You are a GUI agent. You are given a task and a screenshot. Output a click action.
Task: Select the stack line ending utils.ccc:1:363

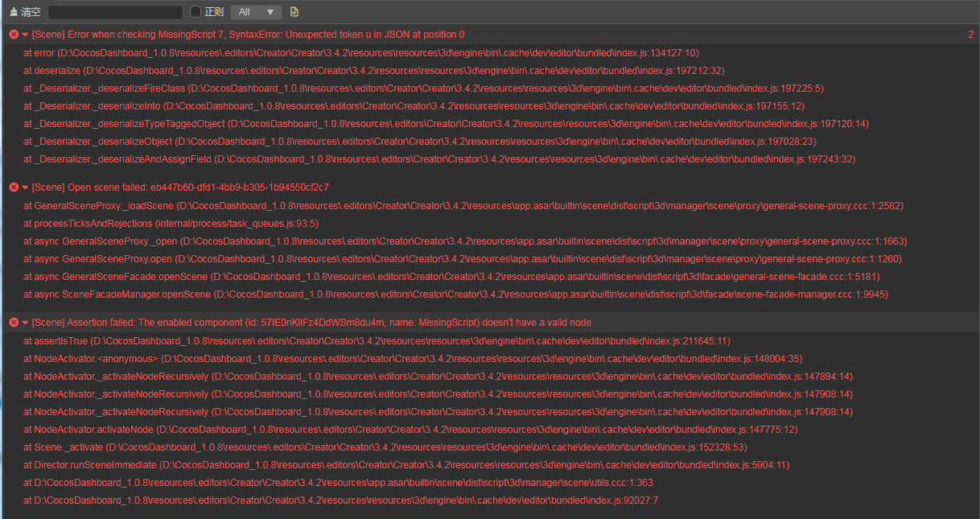click(x=338, y=483)
